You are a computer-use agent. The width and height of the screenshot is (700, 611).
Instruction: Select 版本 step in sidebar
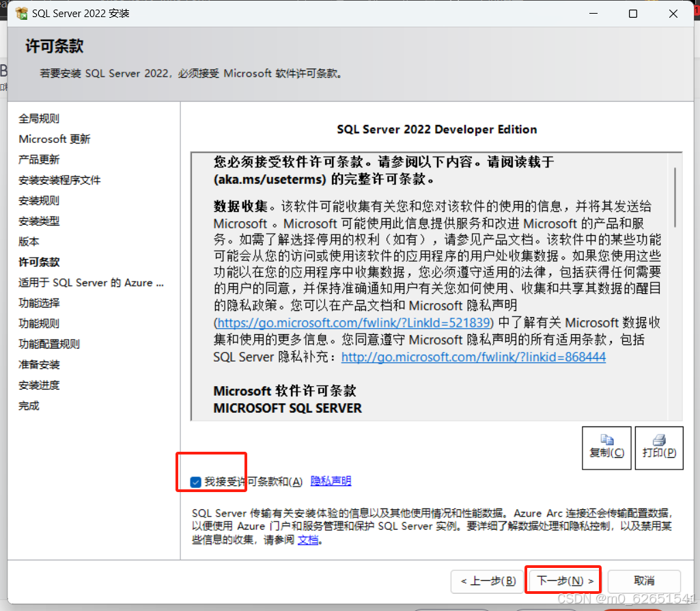point(29,242)
